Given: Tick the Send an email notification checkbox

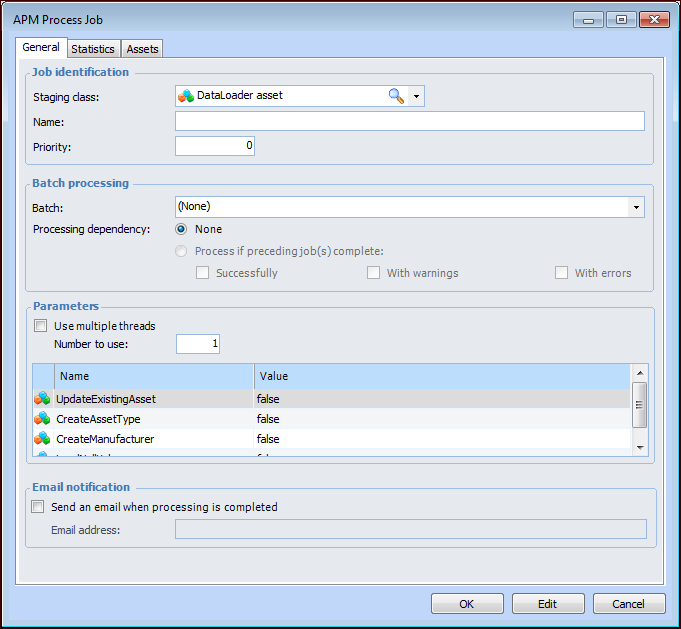Looking at the screenshot, I should point(38,507).
